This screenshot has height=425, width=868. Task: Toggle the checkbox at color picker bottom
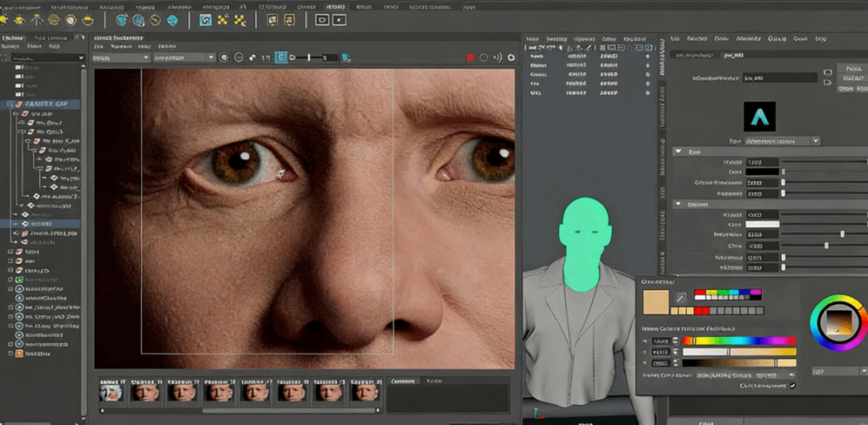(x=792, y=385)
